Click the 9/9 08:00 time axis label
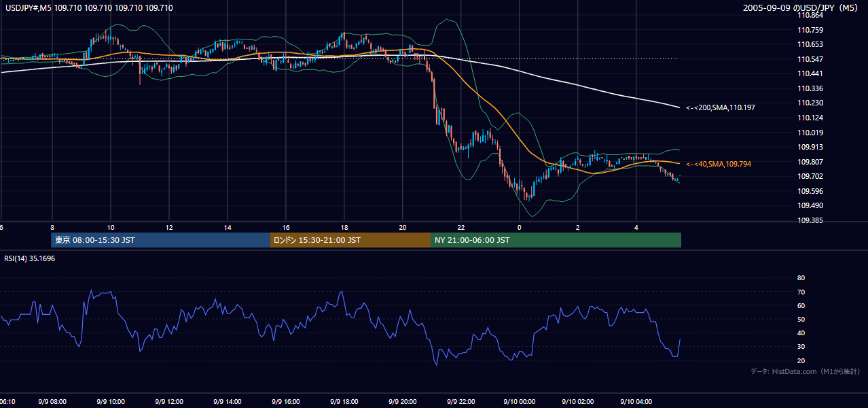This screenshot has height=408, width=868. click(52, 402)
